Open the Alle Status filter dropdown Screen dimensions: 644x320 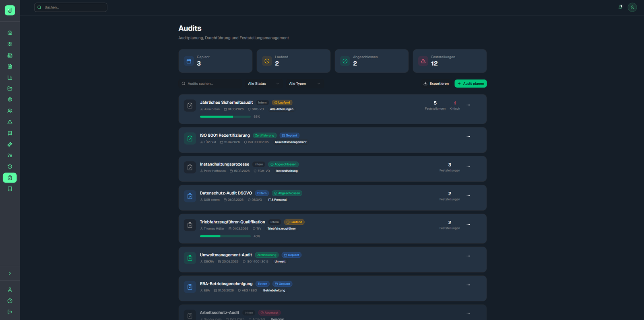[x=263, y=84]
